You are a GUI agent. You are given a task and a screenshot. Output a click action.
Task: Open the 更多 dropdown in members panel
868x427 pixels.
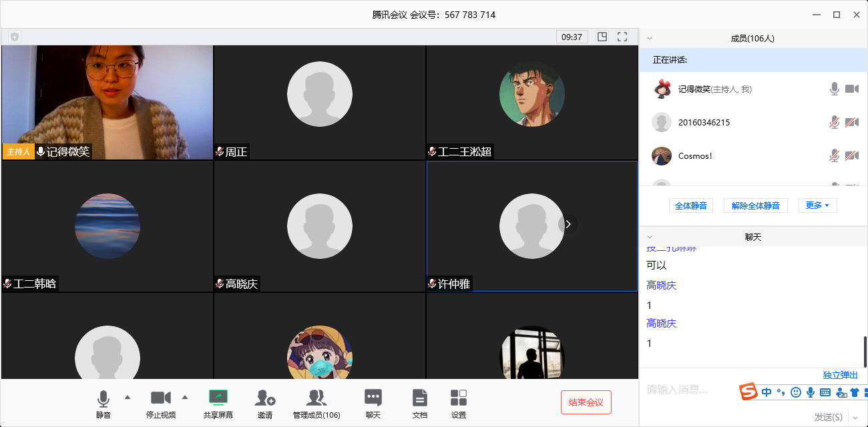(x=817, y=205)
